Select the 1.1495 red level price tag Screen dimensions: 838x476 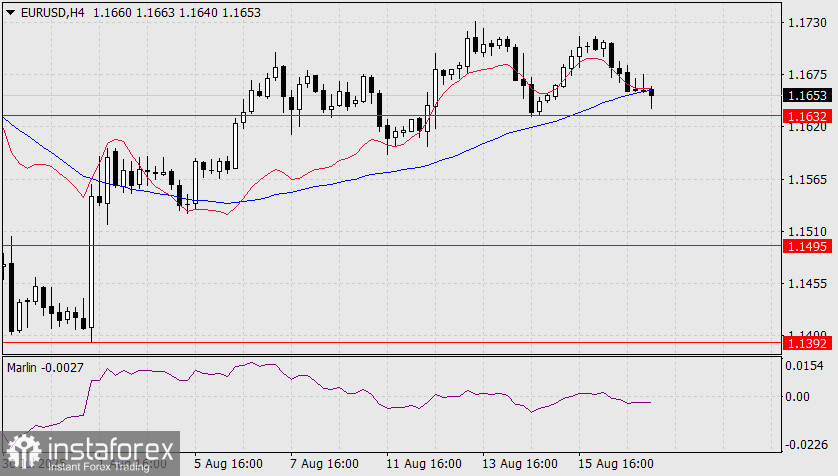click(808, 246)
